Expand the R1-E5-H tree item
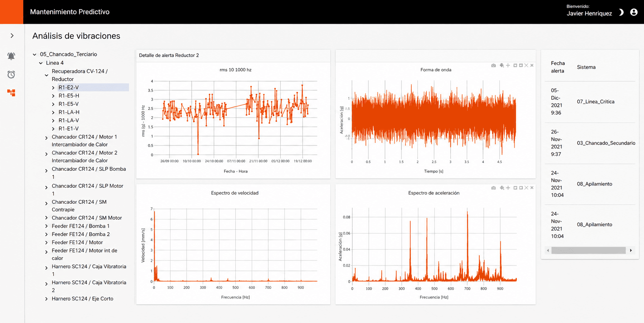Viewport: 644px width, 323px height. tap(53, 96)
